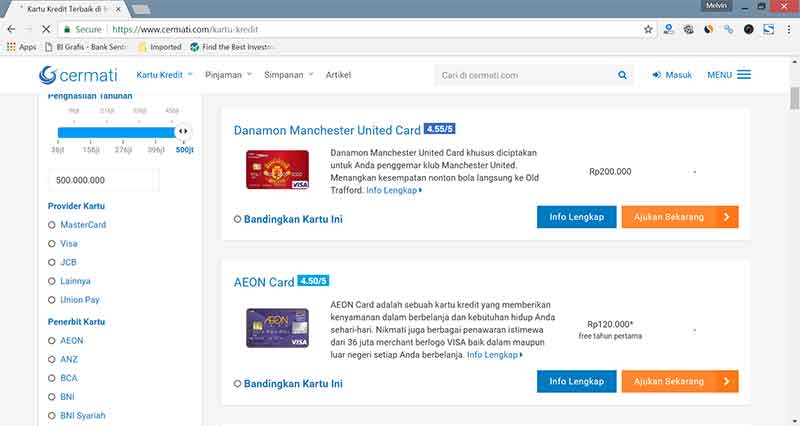Image resolution: width=800 pixels, height=426 pixels.
Task: Click the Melvin profile button in title bar
Action: (x=717, y=6)
